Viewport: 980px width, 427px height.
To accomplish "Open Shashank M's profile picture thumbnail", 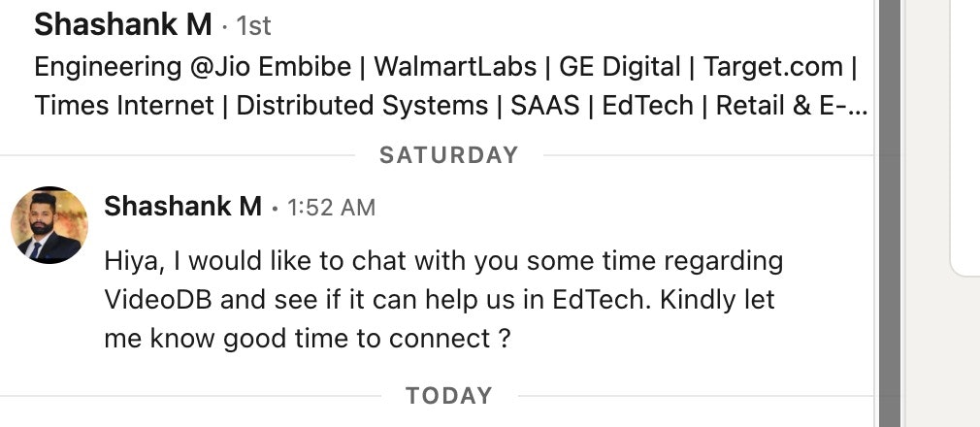I will pos(49,225).
